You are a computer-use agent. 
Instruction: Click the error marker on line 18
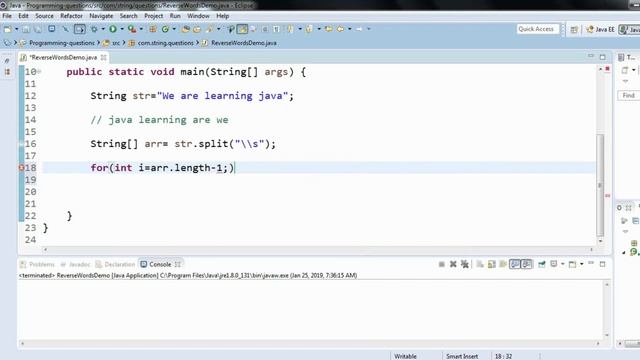click(x=22, y=168)
